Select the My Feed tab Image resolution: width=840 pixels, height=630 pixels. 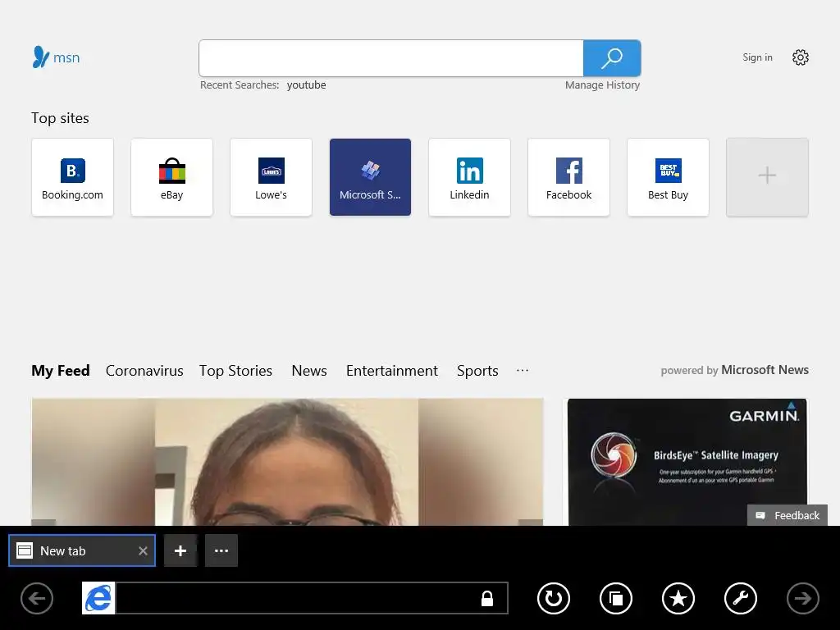[x=61, y=371]
